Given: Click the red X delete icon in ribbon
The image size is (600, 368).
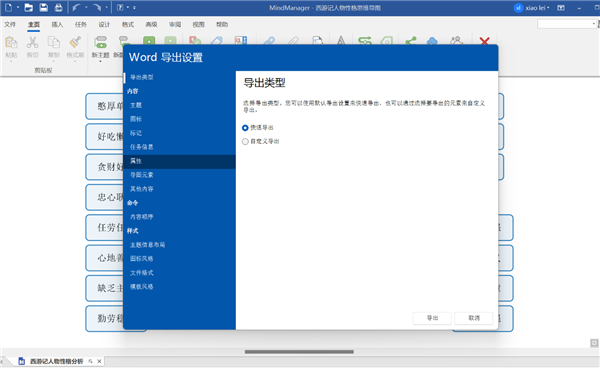Looking at the screenshot, I should tap(484, 41).
